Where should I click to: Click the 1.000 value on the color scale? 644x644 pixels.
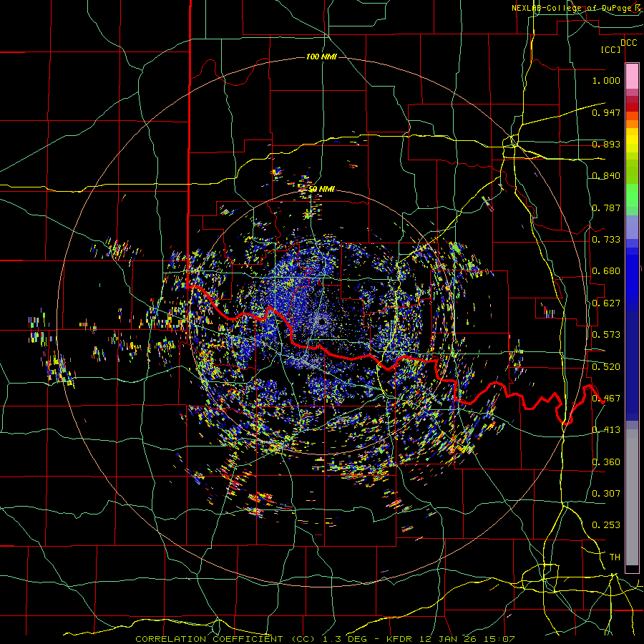coord(606,80)
